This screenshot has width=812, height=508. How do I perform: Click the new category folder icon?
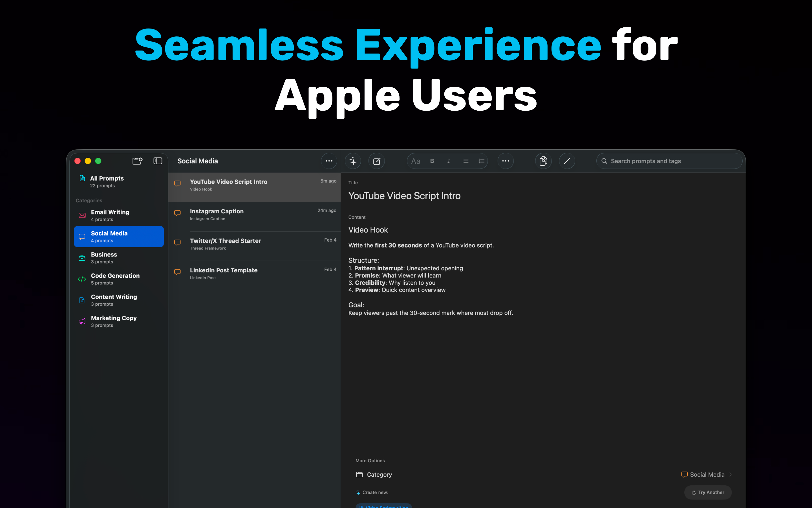pos(137,161)
